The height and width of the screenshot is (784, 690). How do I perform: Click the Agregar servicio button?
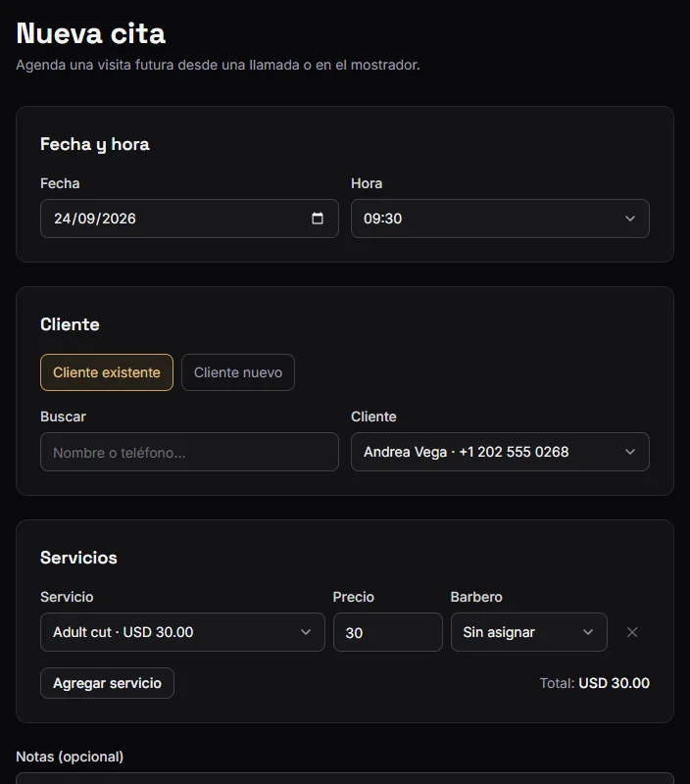click(x=107, y=683)
